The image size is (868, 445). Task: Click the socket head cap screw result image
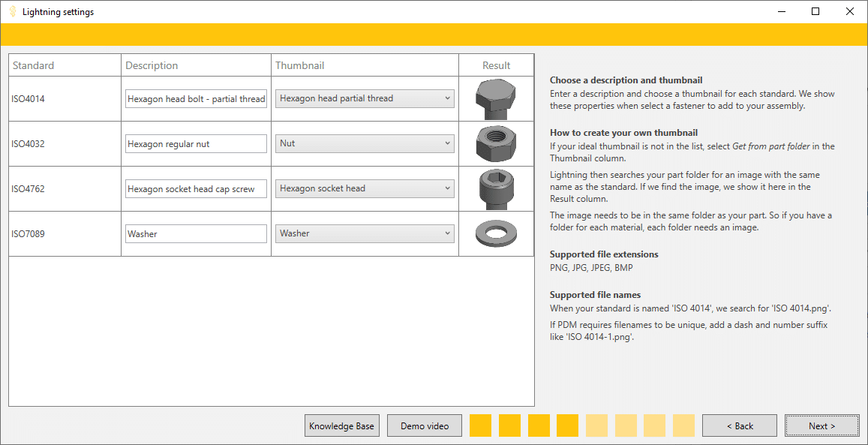(496, 188)
